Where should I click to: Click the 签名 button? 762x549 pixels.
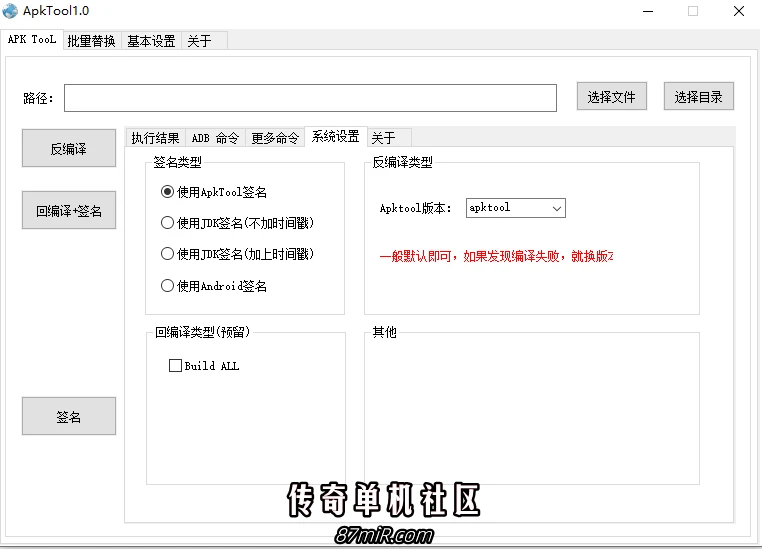coord(69,416)
